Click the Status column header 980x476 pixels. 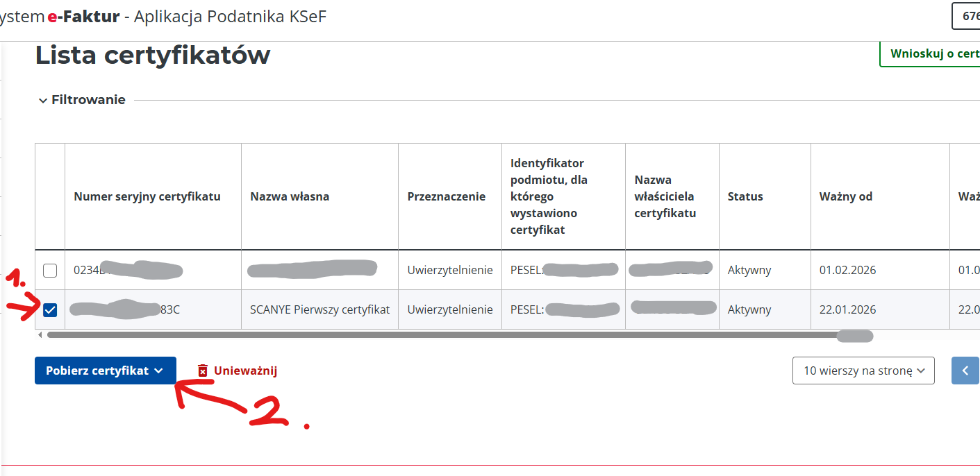[745, 196]
